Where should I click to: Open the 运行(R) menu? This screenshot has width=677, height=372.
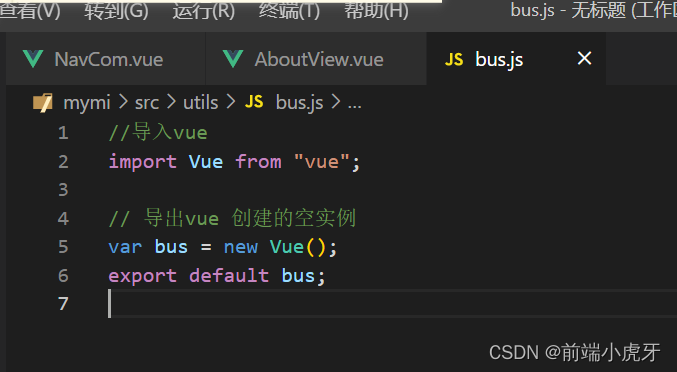tap(203, 10)
